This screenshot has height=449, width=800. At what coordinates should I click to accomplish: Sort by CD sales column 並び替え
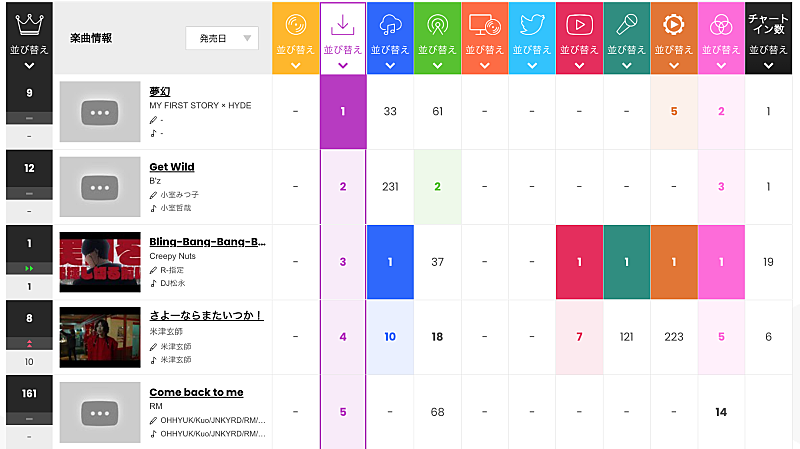click(295, 50)
